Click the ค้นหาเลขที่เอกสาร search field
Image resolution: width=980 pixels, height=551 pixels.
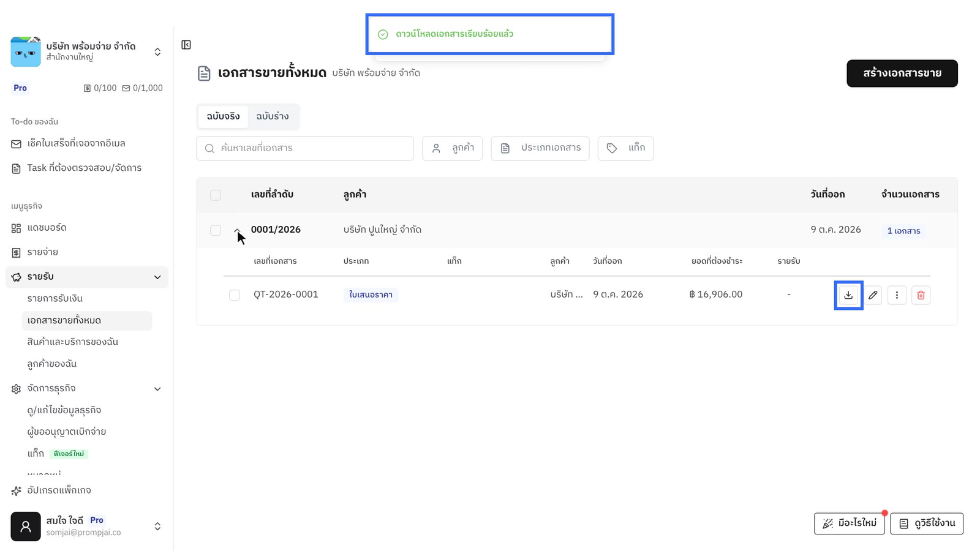(305, 148)
